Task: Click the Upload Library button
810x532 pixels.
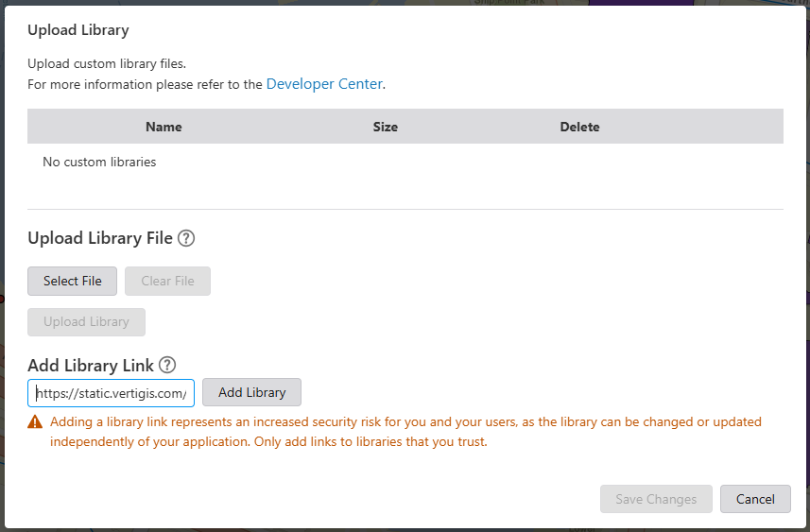Action: [x=86, y=322]
